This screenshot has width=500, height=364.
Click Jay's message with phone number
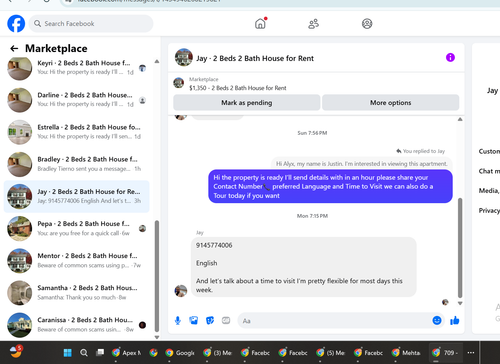(304, 267)
